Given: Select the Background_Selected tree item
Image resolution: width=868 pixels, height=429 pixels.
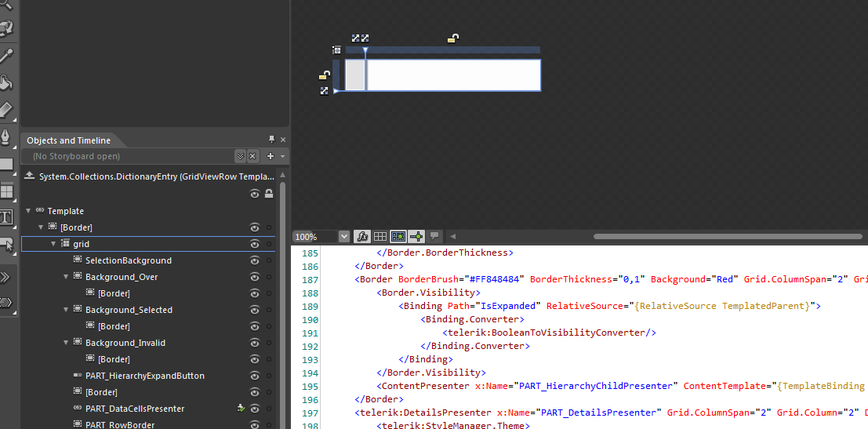Looking at the screenshot, I should point(129,310).
